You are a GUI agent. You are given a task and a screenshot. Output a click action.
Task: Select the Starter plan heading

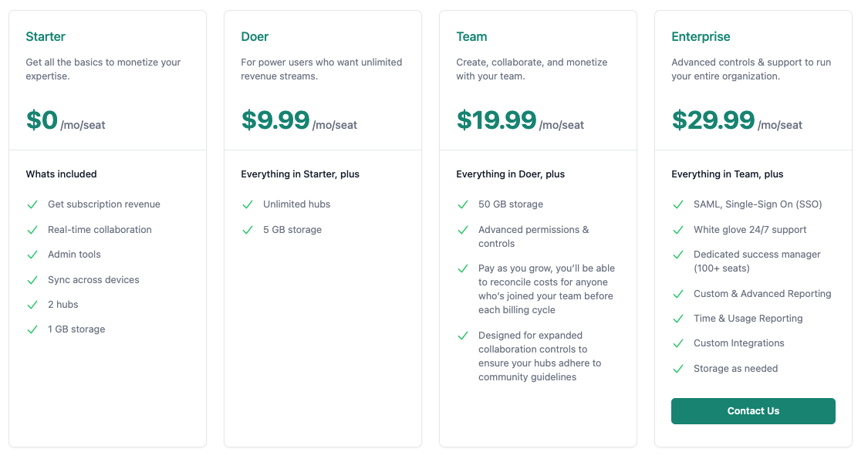point(46,36)
